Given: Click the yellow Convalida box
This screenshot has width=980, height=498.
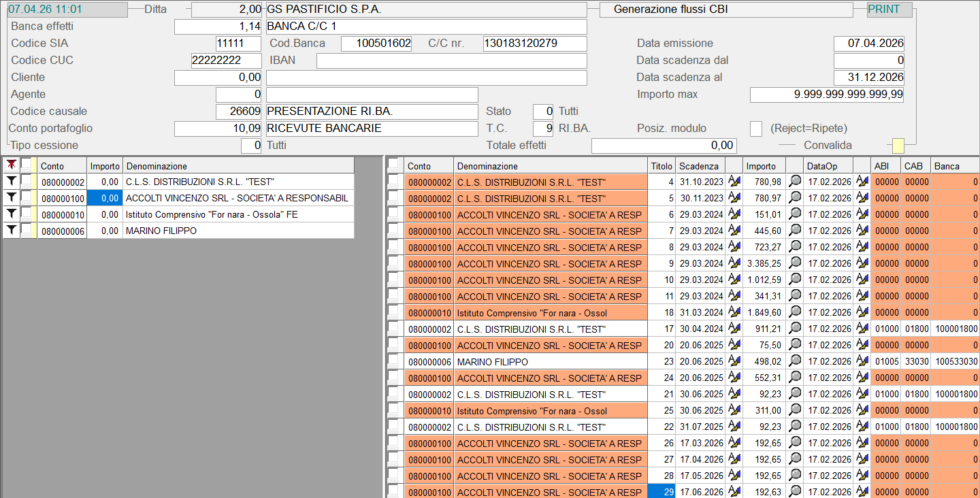Looking at the screenshot, I should (898, 146).
